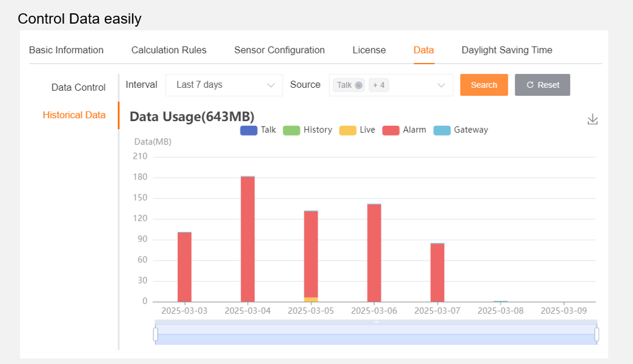Screen dimensions: 633x364
Task: Toggle the Live legend series
Action: click(x=357, y=130)
